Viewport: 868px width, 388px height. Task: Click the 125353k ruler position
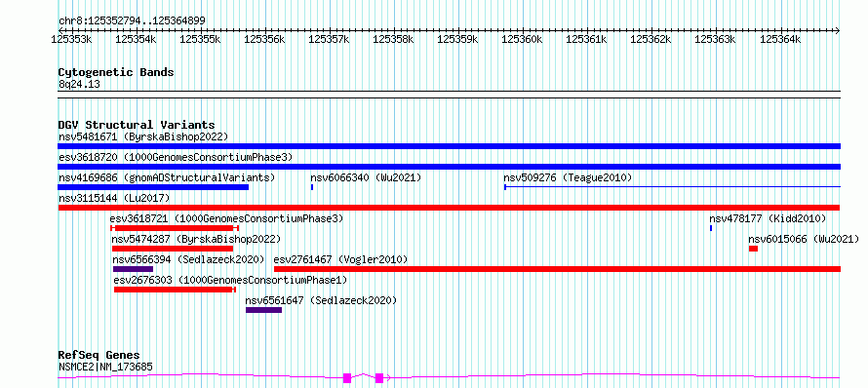coord(71,39)
